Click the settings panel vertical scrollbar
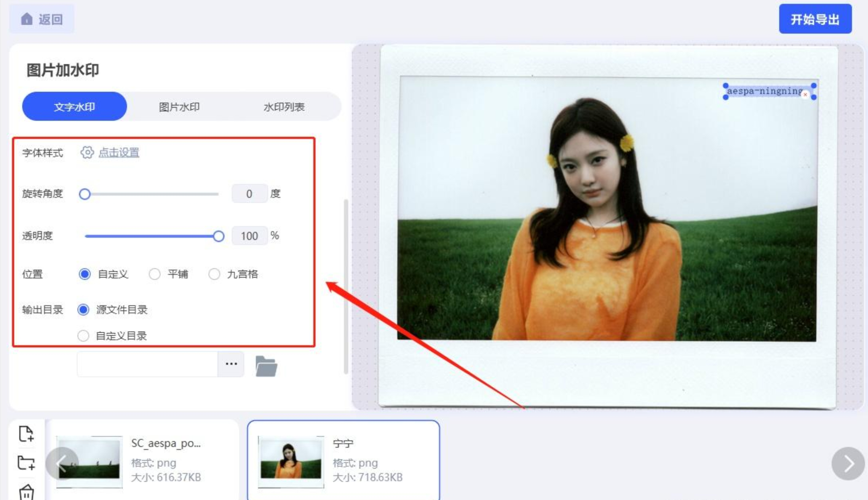The image size is (868, 500). point(346,287)
